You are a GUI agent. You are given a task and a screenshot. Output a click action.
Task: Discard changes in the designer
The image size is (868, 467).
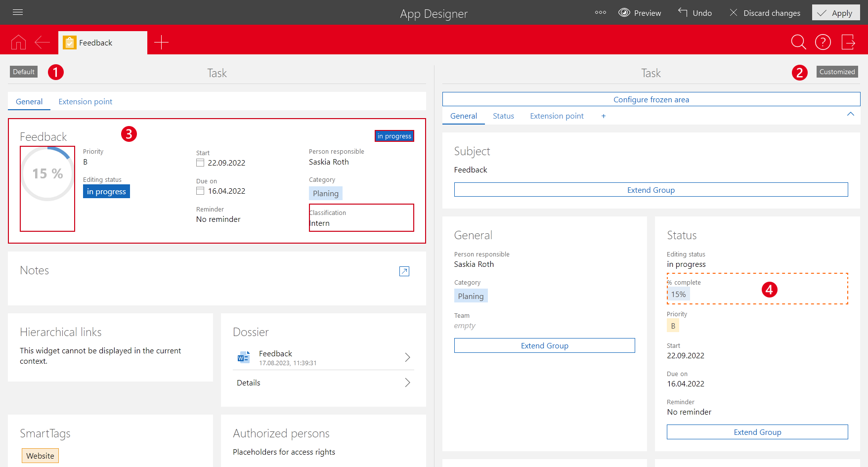(765, 13)
